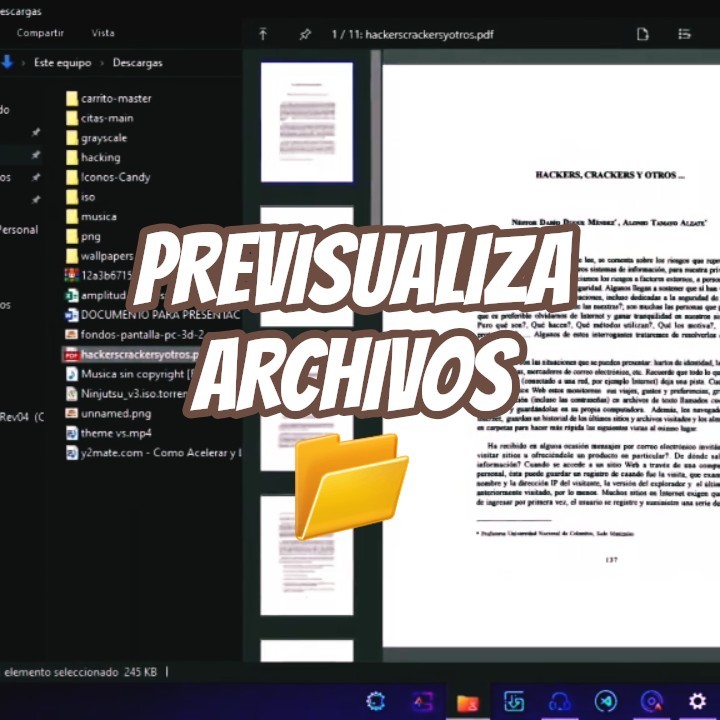
Task: Select the Iconos-Candy folder
Action: click(108, 177)
